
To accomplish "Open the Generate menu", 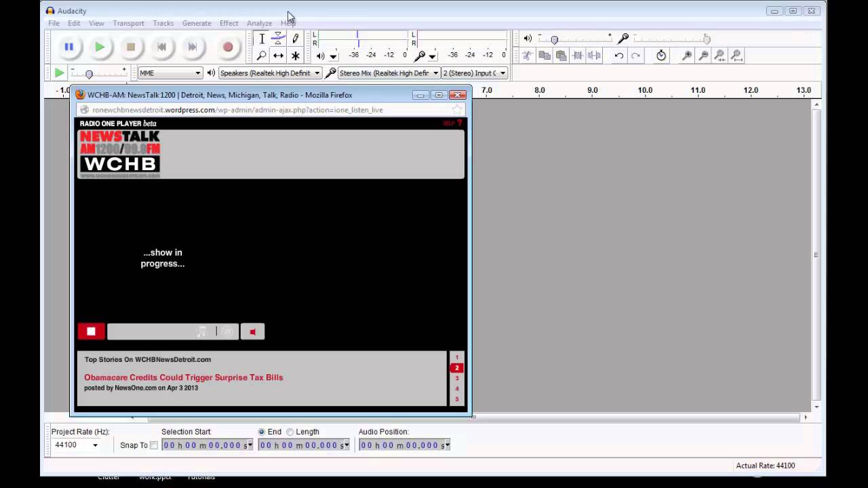I will pyautogui.click(x=197, y=23).
